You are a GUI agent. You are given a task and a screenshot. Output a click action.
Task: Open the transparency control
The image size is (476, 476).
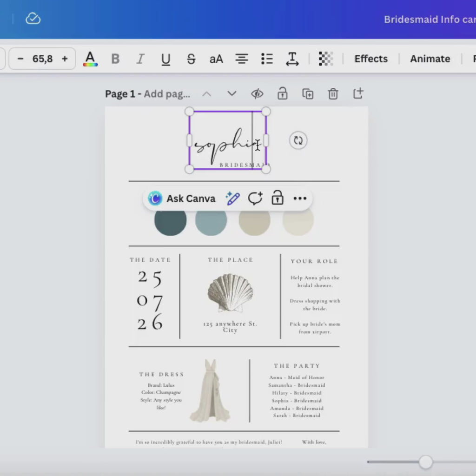[326, 59]
